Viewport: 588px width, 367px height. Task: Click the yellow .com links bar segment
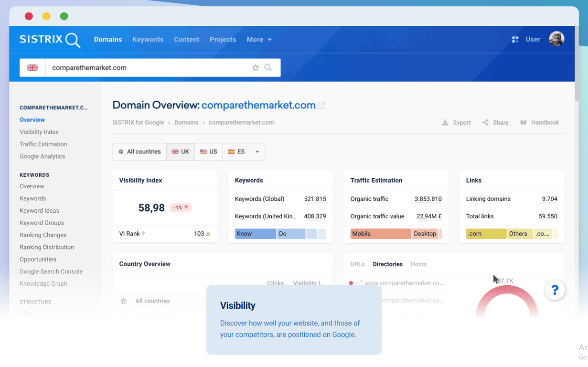click(x=486, y=234)
